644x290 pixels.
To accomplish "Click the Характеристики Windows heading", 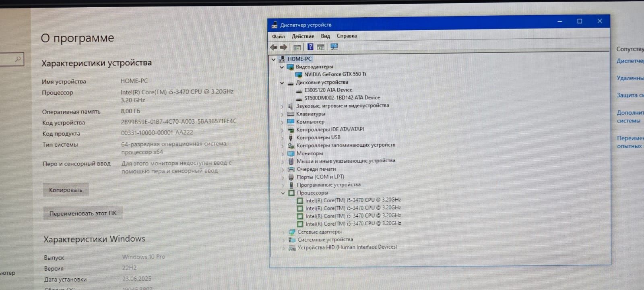I will (94, 239).
